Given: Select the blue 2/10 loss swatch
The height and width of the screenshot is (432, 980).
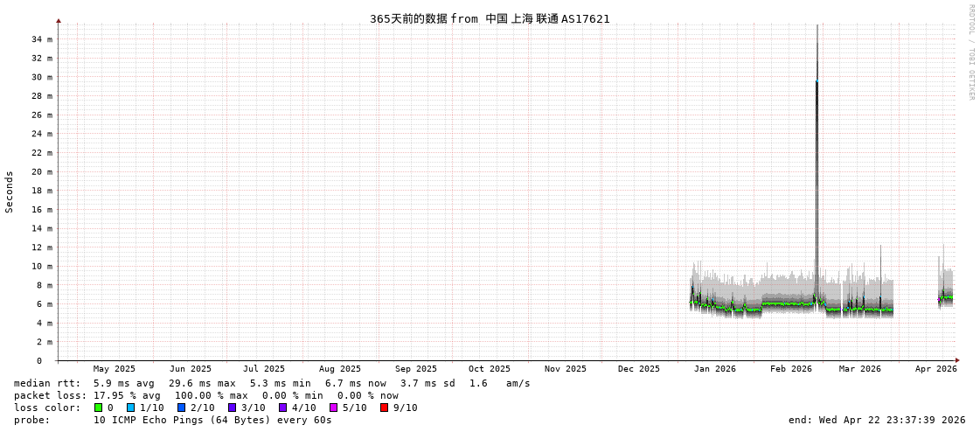Looking at the screenshot, I should (x=181, y=408).
